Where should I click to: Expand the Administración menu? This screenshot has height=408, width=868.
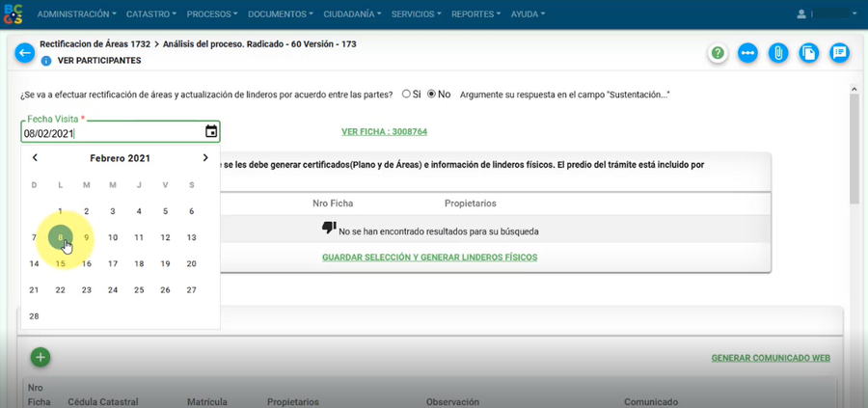(x=76, y=14)
